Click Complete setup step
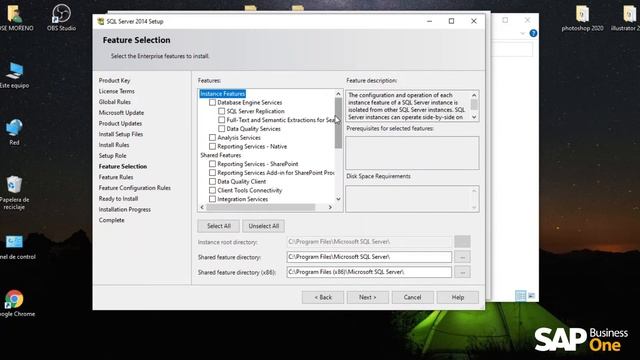The image size is (640, 360). (111, 220)
